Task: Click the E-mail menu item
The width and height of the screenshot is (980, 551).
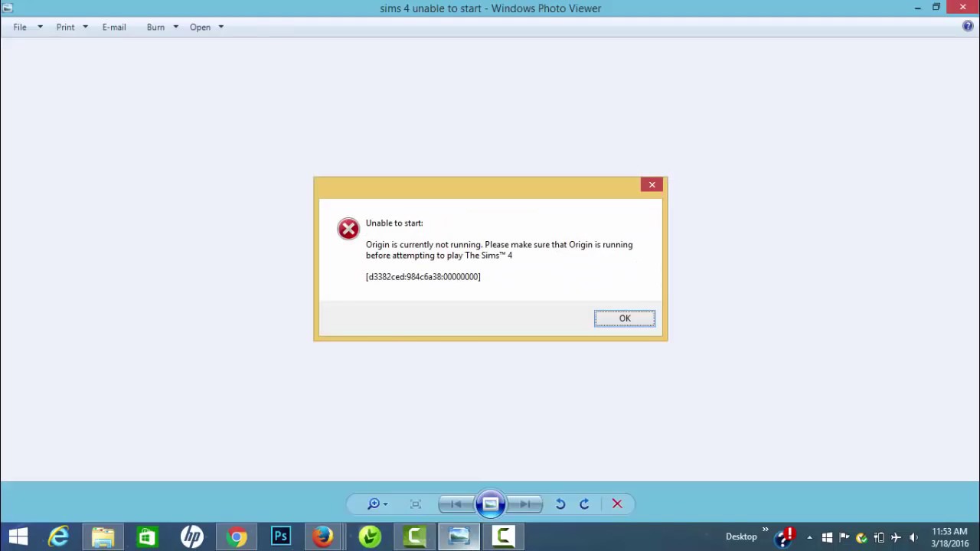Action: [x=114, y=27]
